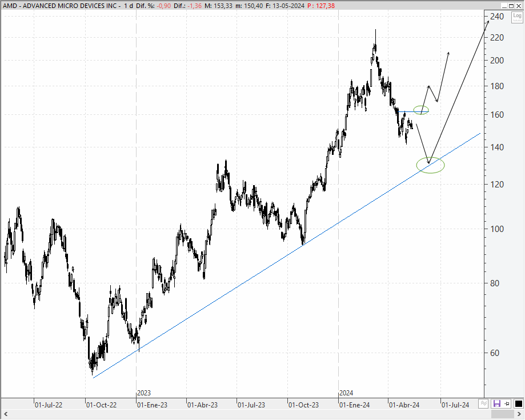Click the 140 price axis label
This screenshot has width=525, height=420.
[496, 147]
